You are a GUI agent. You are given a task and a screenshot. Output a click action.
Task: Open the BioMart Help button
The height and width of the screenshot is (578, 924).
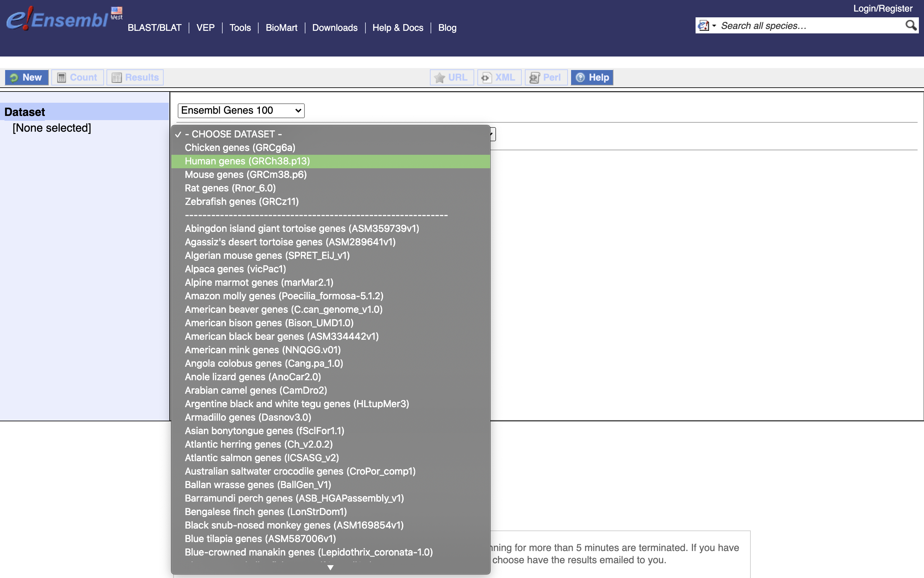tap(592, 78)
